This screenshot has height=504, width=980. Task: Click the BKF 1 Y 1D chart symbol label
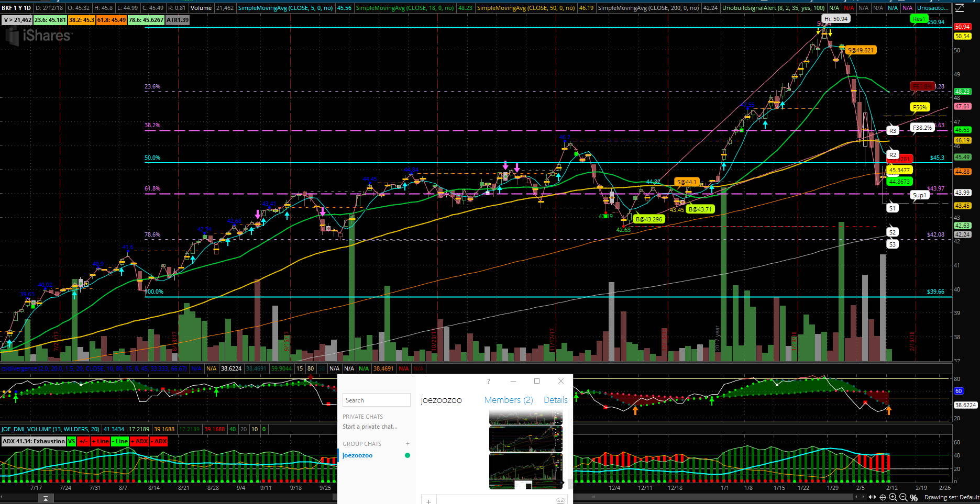[x=16, y=8]
